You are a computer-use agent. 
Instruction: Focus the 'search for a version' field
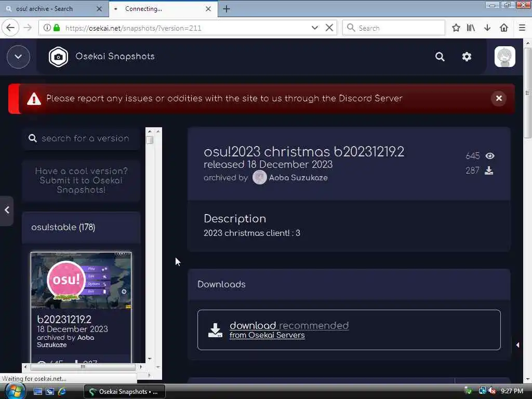82,138
